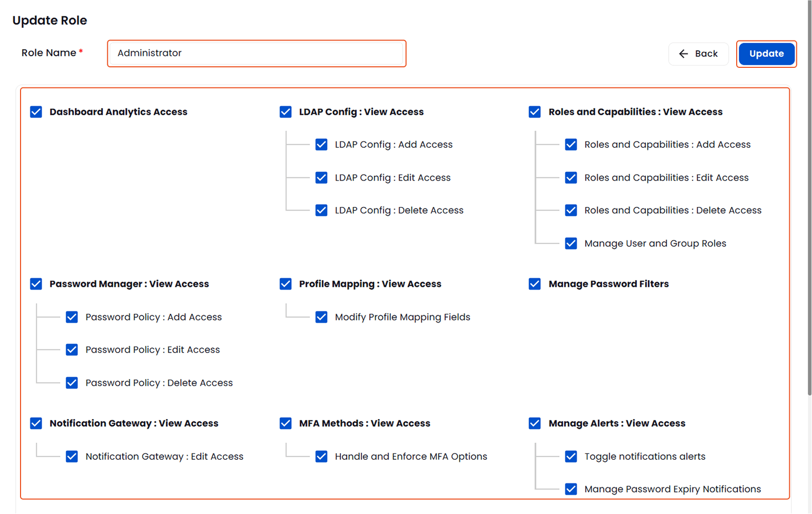Viewport: 812px width, 514px height.
Task: Disable Roles and Capabilities : View Access
Action: point(534,112)
